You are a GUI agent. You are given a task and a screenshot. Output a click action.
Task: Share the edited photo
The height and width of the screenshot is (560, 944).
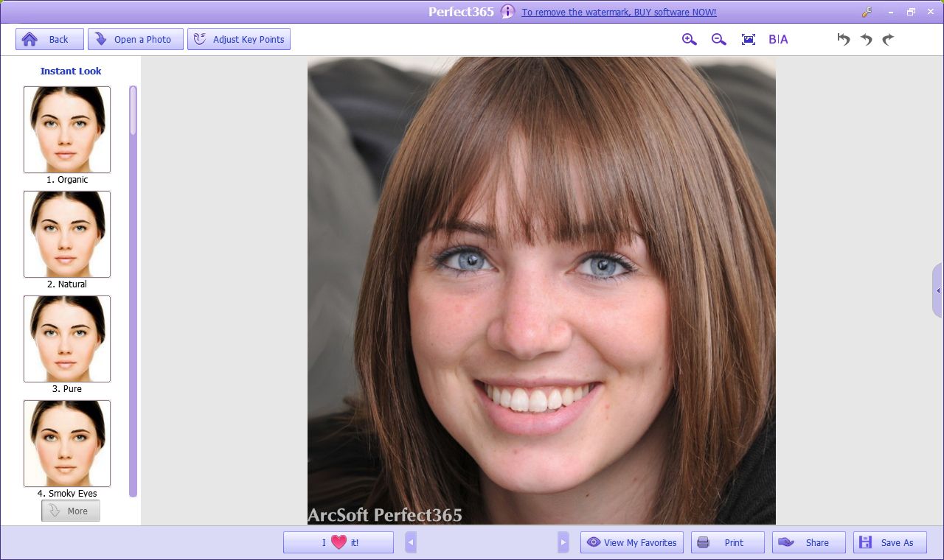[x=809, y=542]
